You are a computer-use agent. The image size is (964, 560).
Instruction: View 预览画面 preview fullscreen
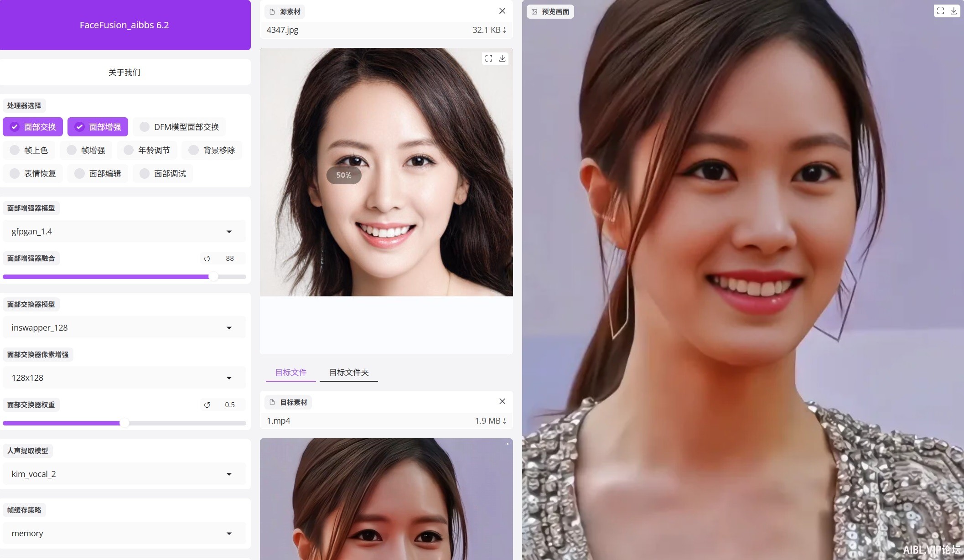940,11
